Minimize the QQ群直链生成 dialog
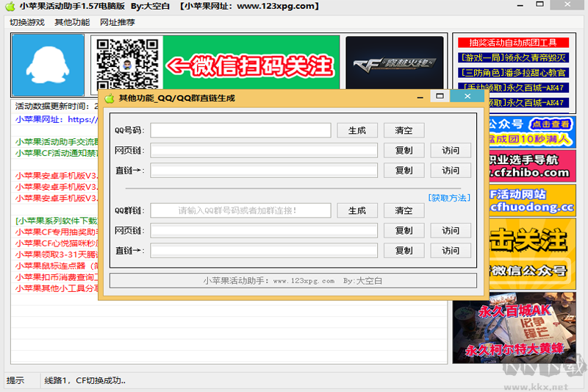The width and height of the screenshot is (588, 392). [420, 97]
